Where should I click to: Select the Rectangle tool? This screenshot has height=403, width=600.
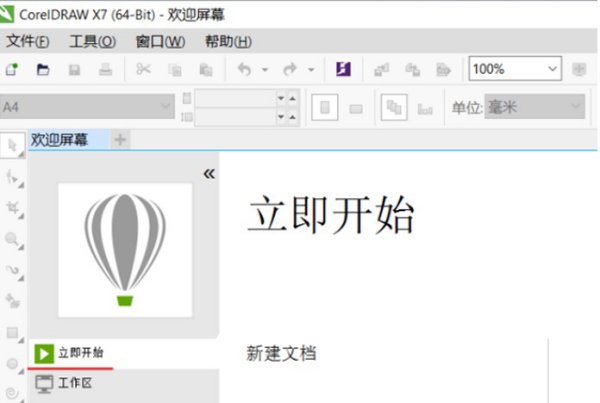13,333
